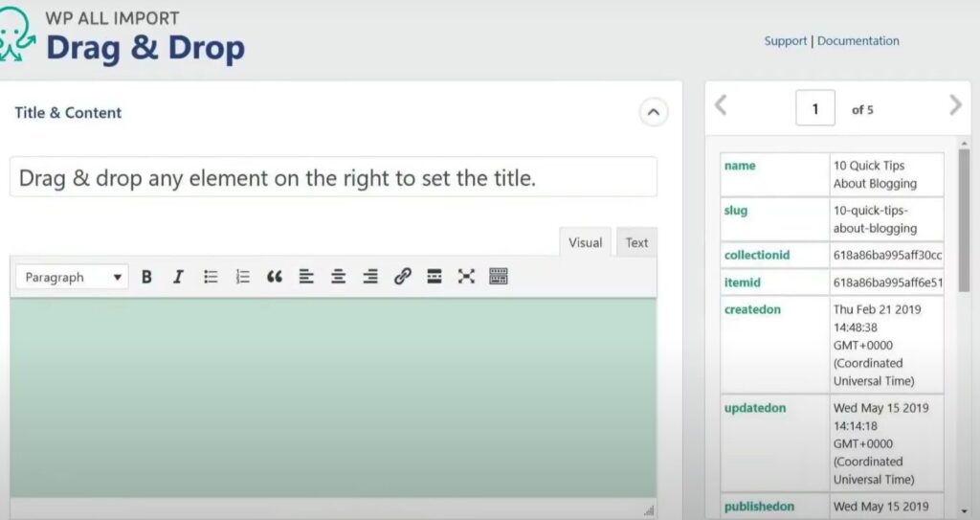Switch to the Visual editor tab
The height and width of the screenshot is (520, 980).
(x=585, y=243)
